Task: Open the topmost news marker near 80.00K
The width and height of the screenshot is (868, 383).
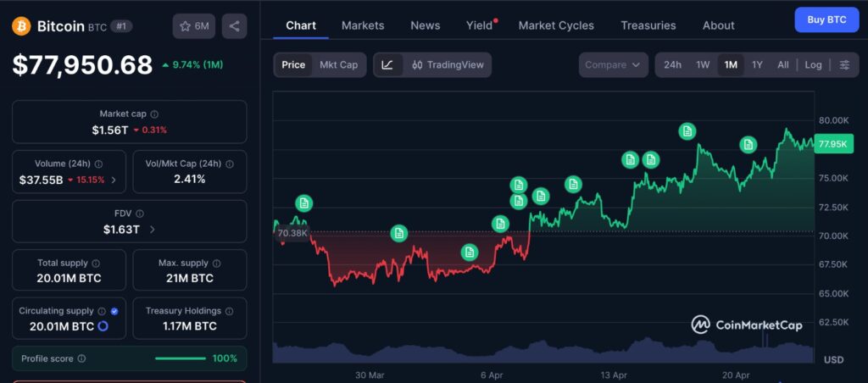Action: pos(687,131)
